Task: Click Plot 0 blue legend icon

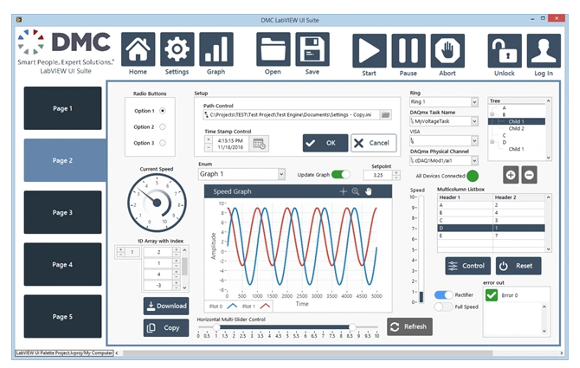Action: [x=232, y=306]
